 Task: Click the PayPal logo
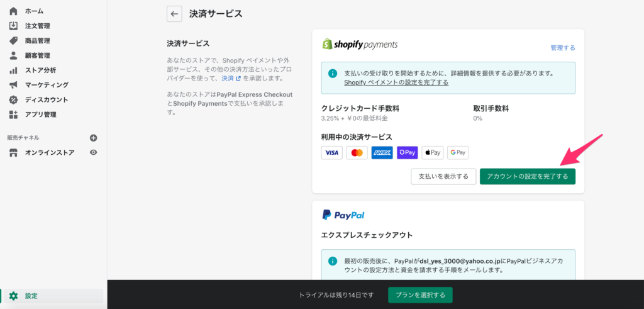(x=343, y=215)
